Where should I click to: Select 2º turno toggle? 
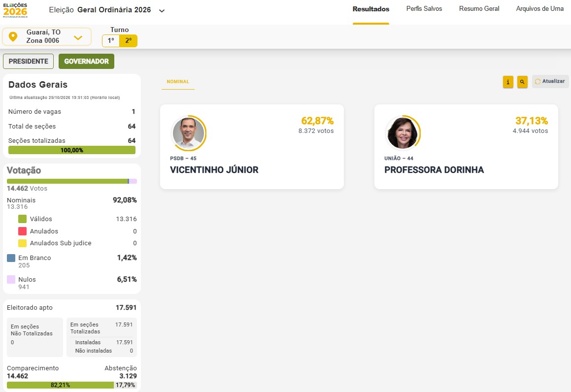[x=128, y=40]
